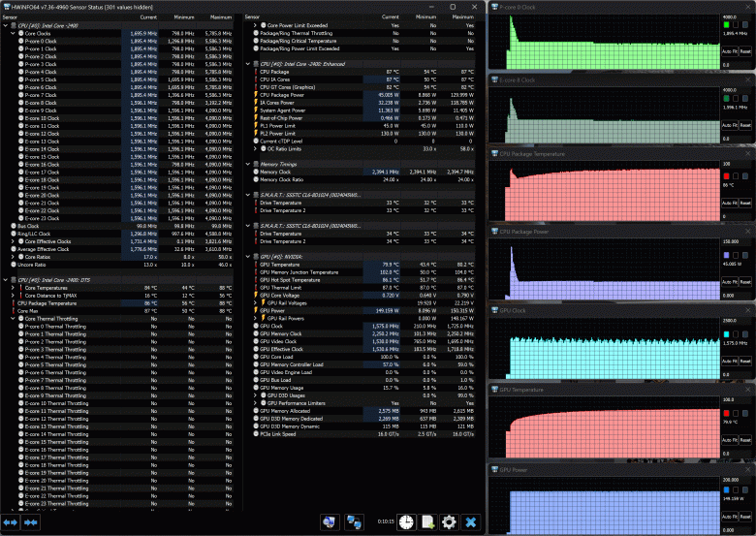756x536 pixels.
Task: Expand the Core Temperatures group
Action: [13, 287]
